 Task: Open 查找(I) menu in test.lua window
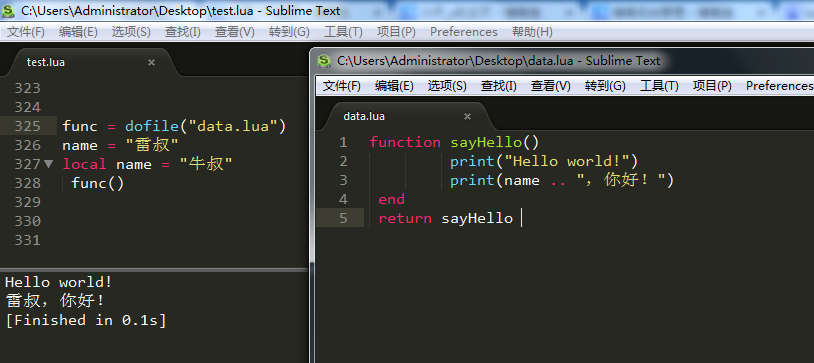(x=183, y=32)
